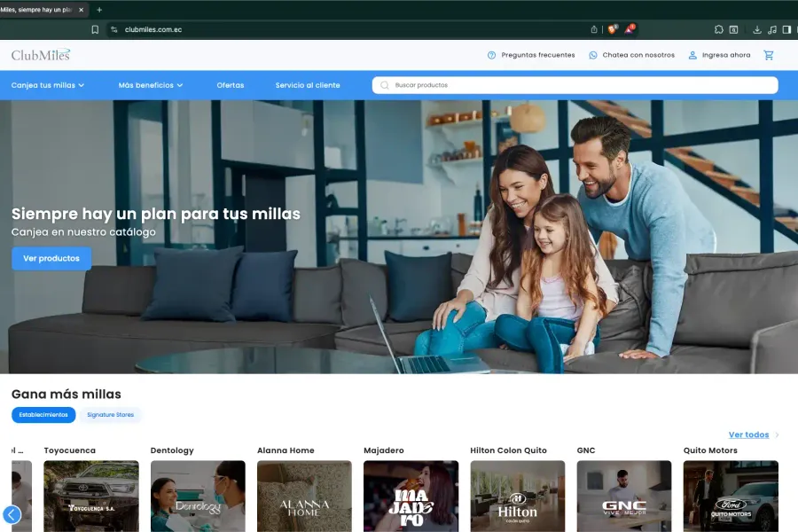Bookmark this page from the address bar
This screenshot has width=798, height=532.
tap(95, 29)
